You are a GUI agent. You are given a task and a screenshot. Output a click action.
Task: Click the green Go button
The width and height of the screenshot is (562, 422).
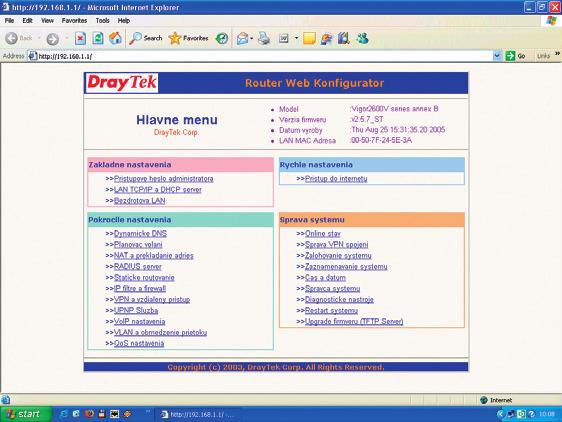515,56
